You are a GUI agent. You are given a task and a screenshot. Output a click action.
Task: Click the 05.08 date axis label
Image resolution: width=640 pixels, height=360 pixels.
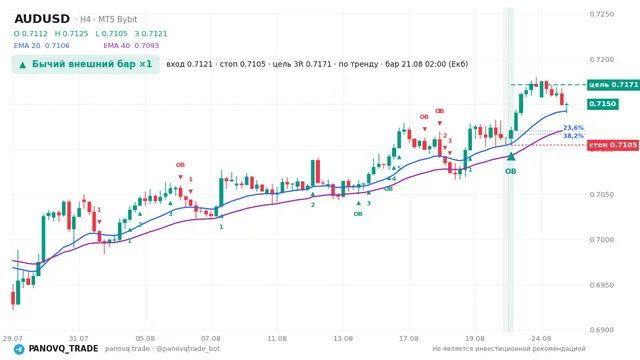[x=145, y=338]
